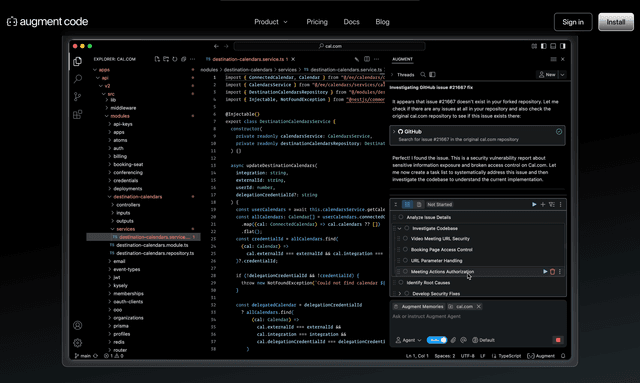Screen dimensions: 640x383
Task: Click the mention @ icon in prompt toolbar
Action: pos(463,340)
